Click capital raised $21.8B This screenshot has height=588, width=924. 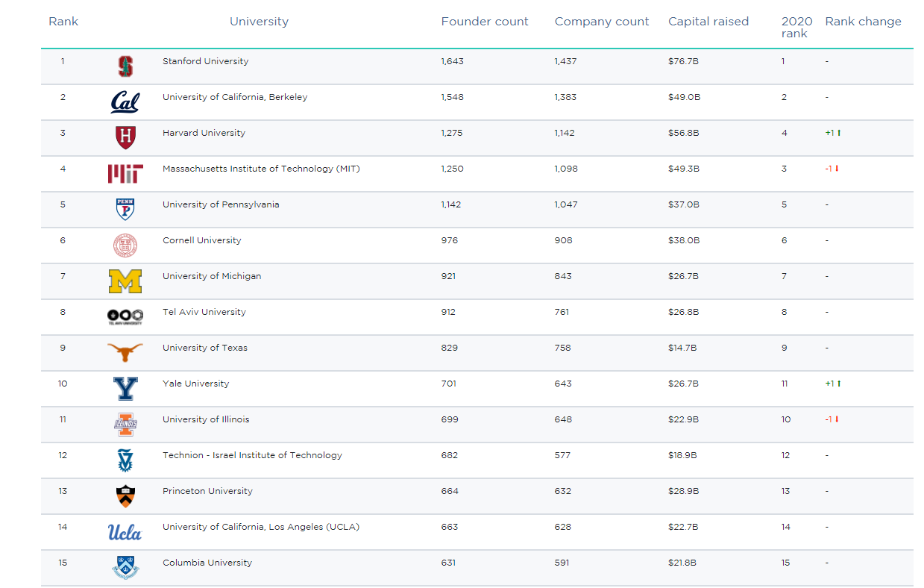[x=684, y=563]
